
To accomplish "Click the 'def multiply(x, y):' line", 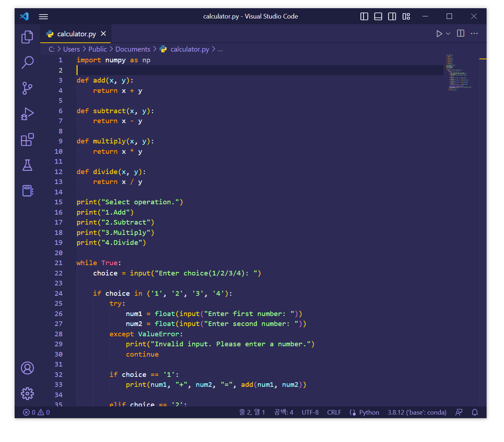I will [x=115, y=141].
